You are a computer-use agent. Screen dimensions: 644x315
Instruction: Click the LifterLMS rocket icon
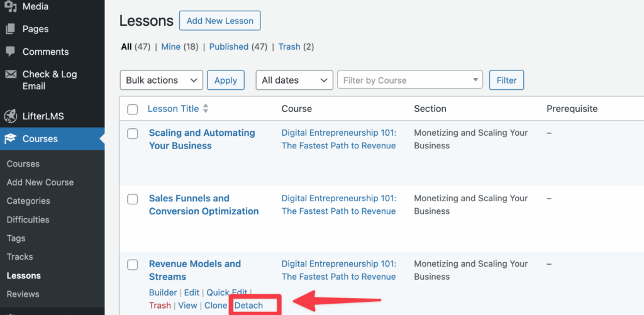[x=11, y=116]
